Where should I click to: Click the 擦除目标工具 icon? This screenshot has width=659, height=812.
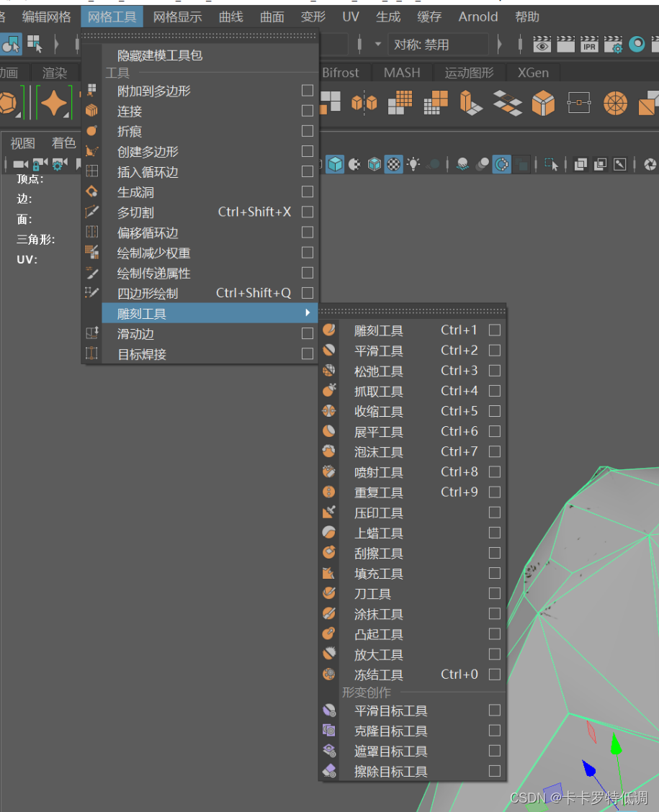(329, 770)
